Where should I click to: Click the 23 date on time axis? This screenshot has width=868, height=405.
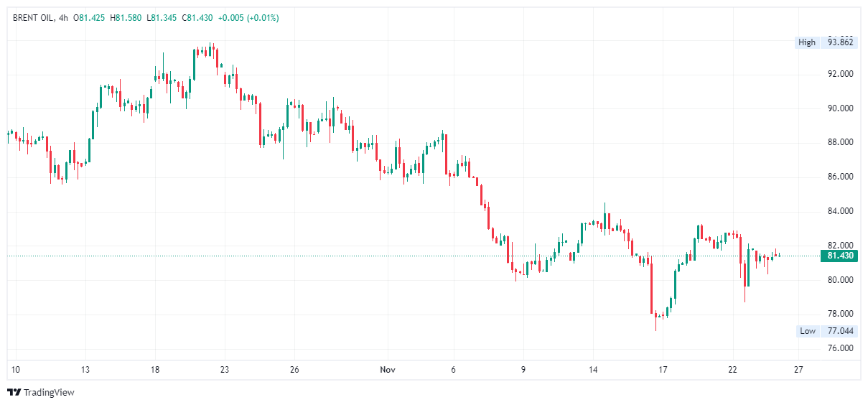[x=225, y=370]
